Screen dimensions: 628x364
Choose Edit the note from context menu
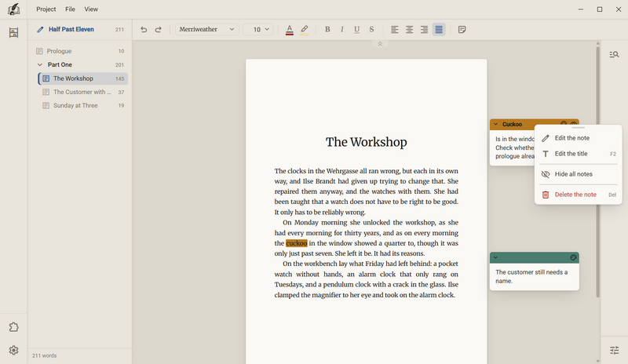579,138
